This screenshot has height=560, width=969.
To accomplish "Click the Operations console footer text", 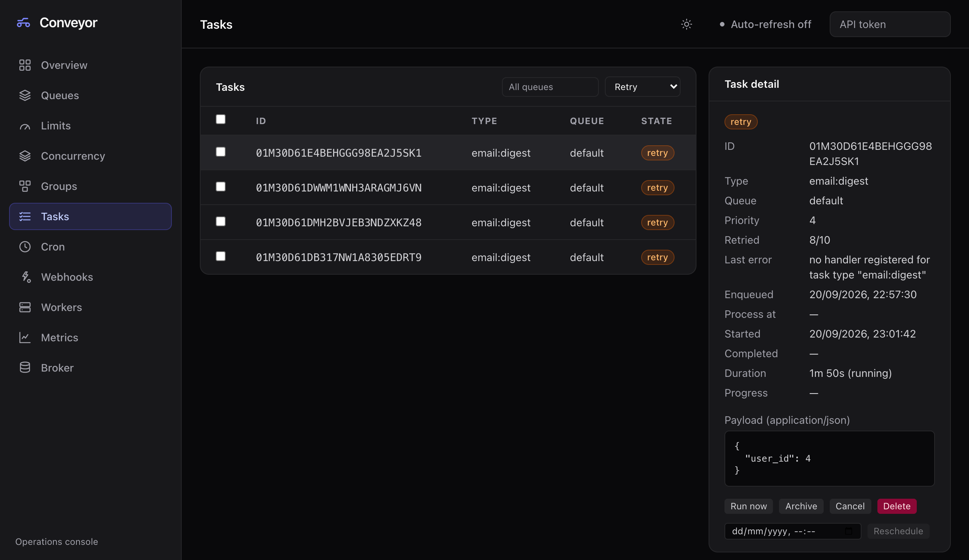I will (x=56, y=542).
